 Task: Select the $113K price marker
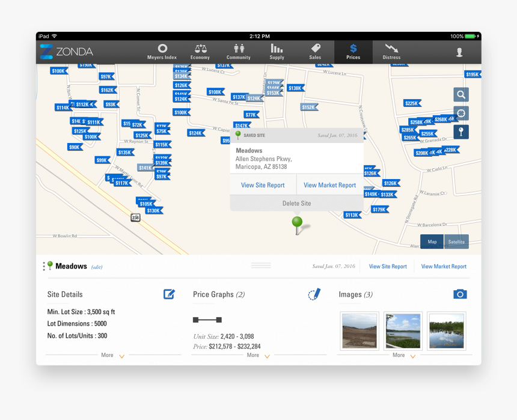pyautogui.click(x=352, y=215)
